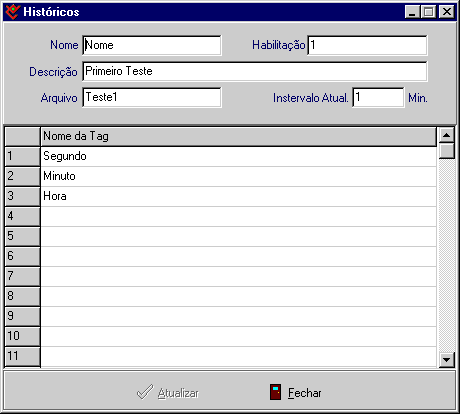Maximize the Históricos window
Image resolution: width=460 pixels, height=414 pixels.
[x=429, y=12]
